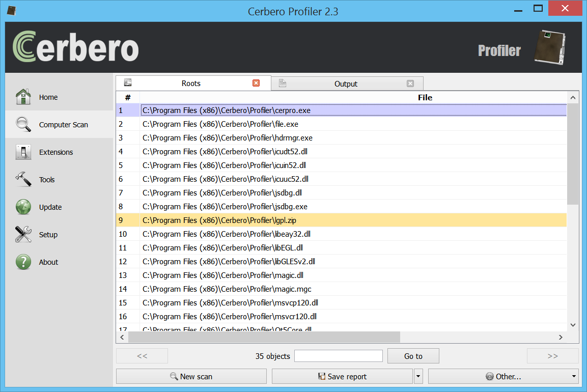Screen dimensions: 587x392
Task: Open Setup wrench and screwdriver icon
Action: coord(23,234)
